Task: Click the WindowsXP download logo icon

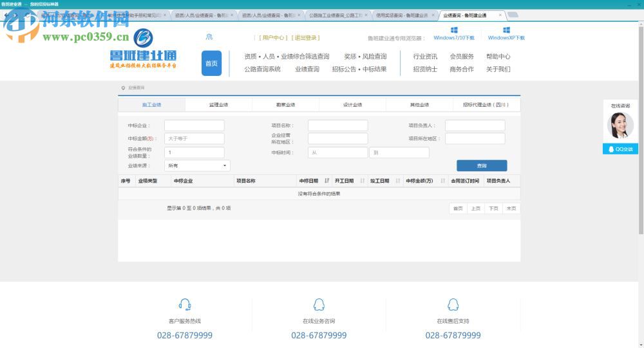Action: (506, 30)
